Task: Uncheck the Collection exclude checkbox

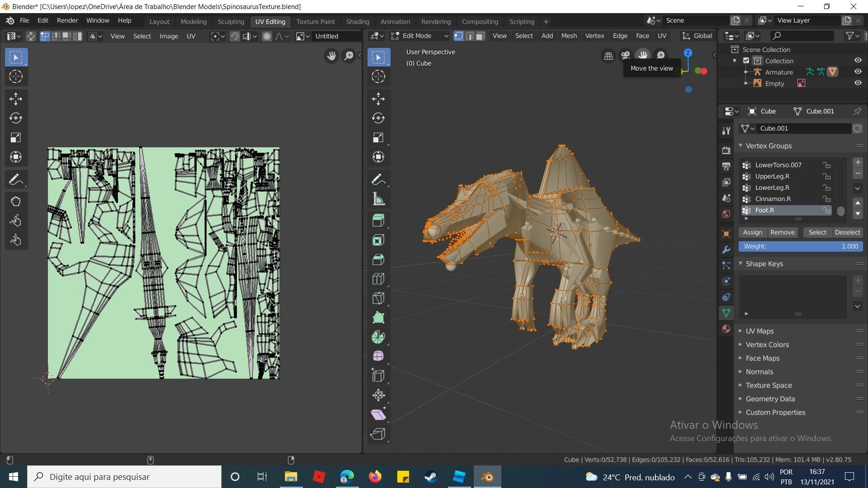Action: [746, 61]
